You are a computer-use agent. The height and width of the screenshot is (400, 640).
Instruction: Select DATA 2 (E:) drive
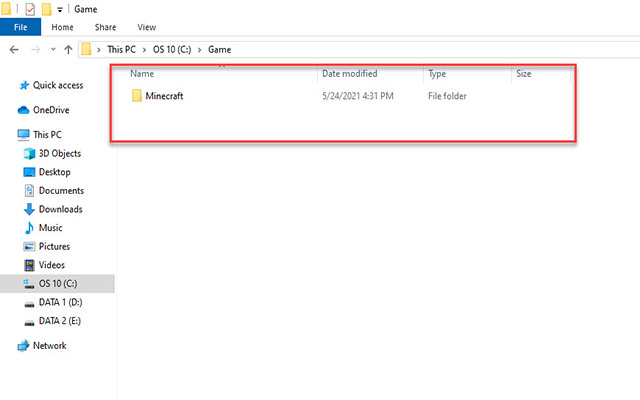(60, 321)
